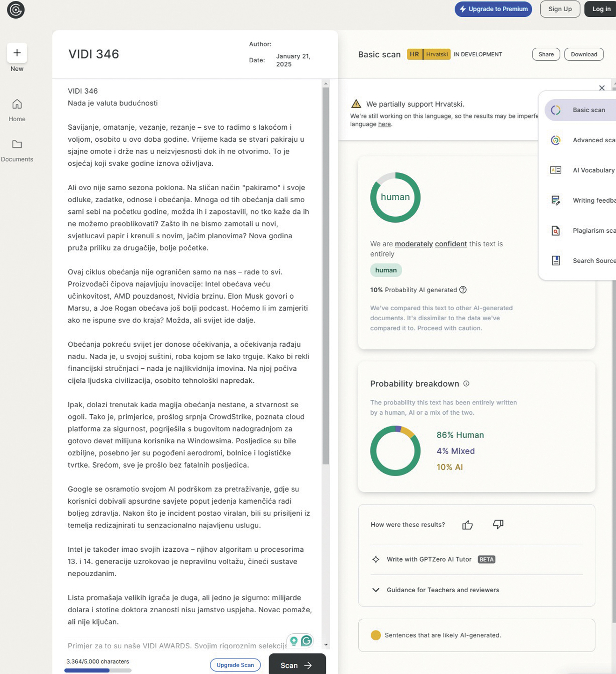The image size is (616, 674).
Task: Click the Share button
Action: click(x=546, y=54)
